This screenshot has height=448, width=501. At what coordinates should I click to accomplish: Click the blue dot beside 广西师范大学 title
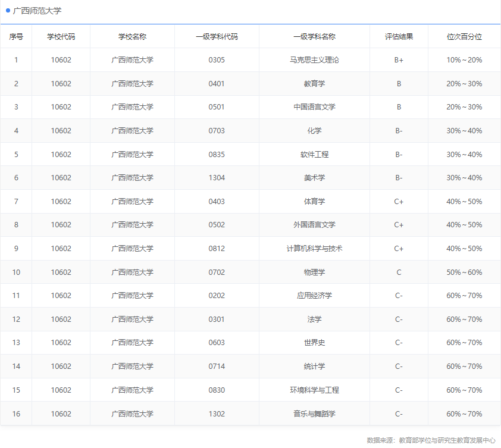(x=8, y=11)
